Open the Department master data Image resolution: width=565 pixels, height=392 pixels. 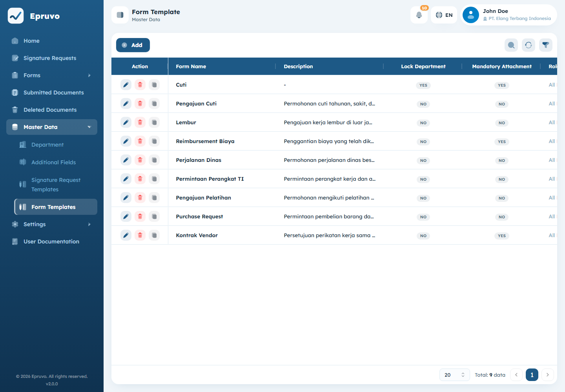(56, 145)
